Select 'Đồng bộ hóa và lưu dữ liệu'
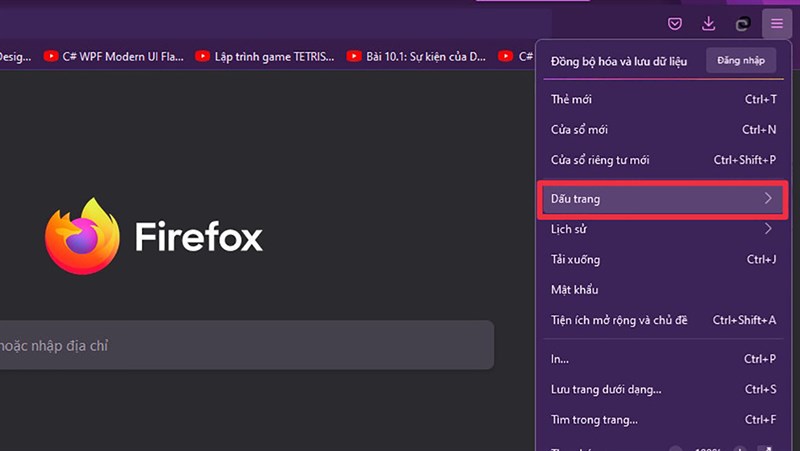This screenshot has width=800, height=451. pos(619,62)
